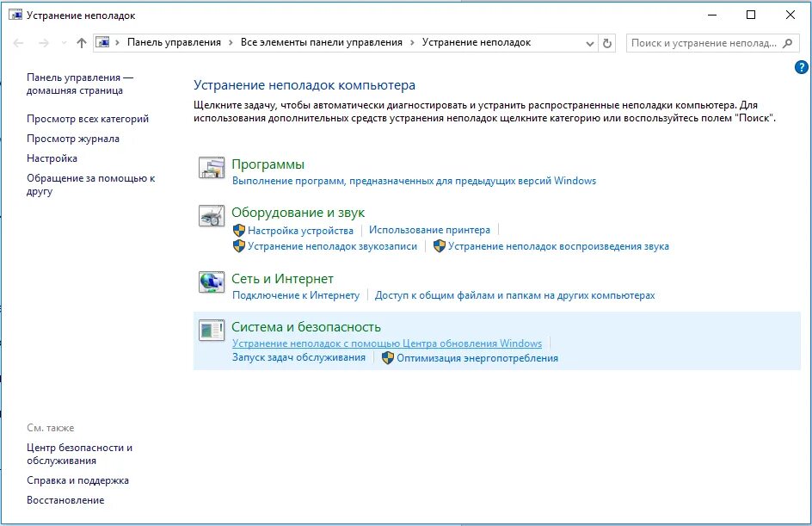Open Система и безопасность heading
The width and height of the screenshot is (812, 526).
(306, 327)
